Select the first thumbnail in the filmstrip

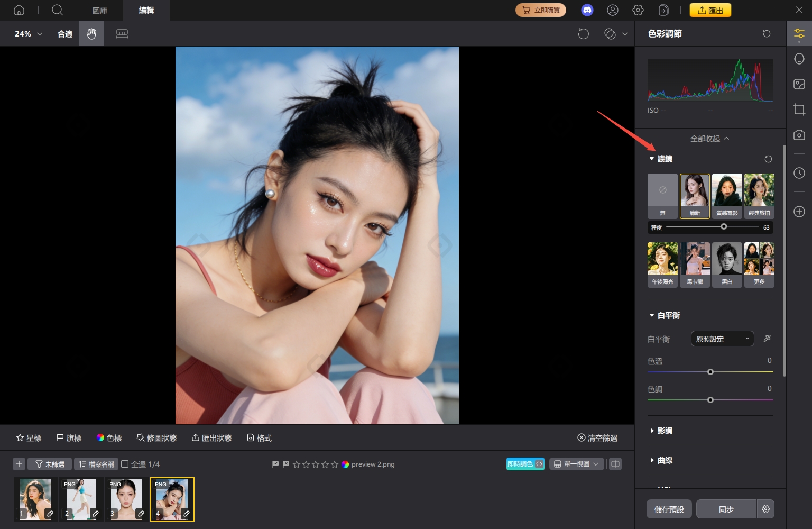[35, 498]
